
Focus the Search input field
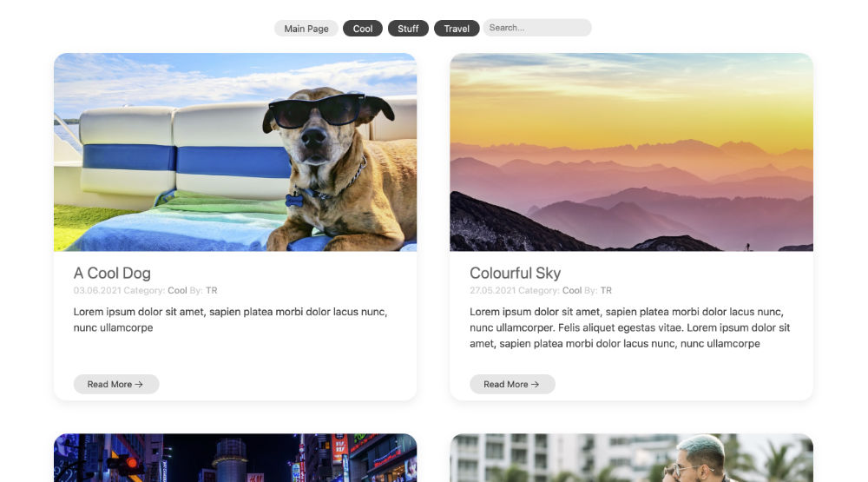pyautogui.click(x=537, y=28)
